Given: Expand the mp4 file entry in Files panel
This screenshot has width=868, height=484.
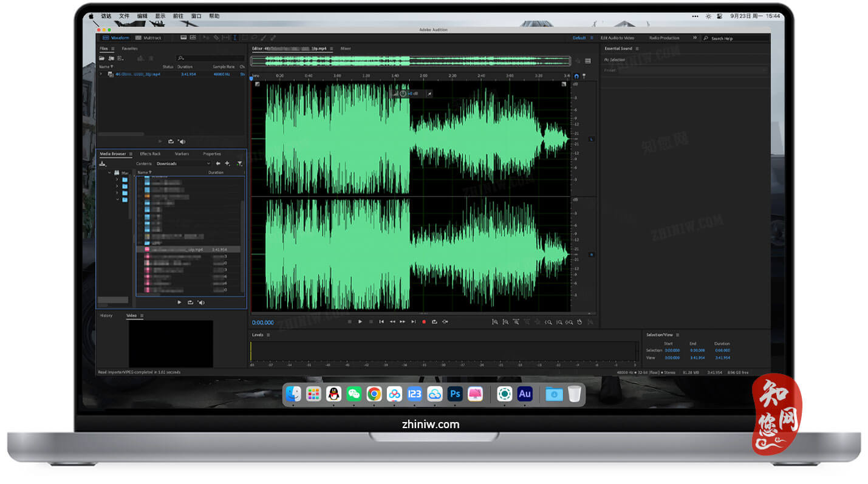Looking at the screenshot, I should pyautogui.click(x=101, y=74).
